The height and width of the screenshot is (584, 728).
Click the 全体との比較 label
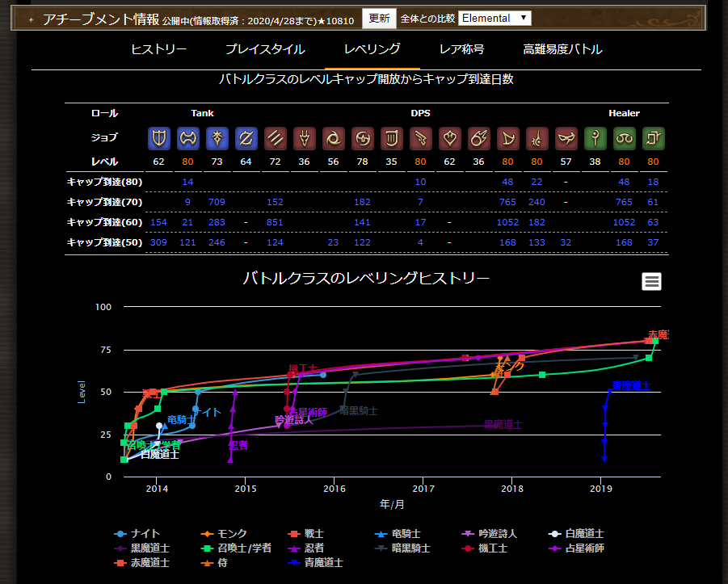coord(427,19)
